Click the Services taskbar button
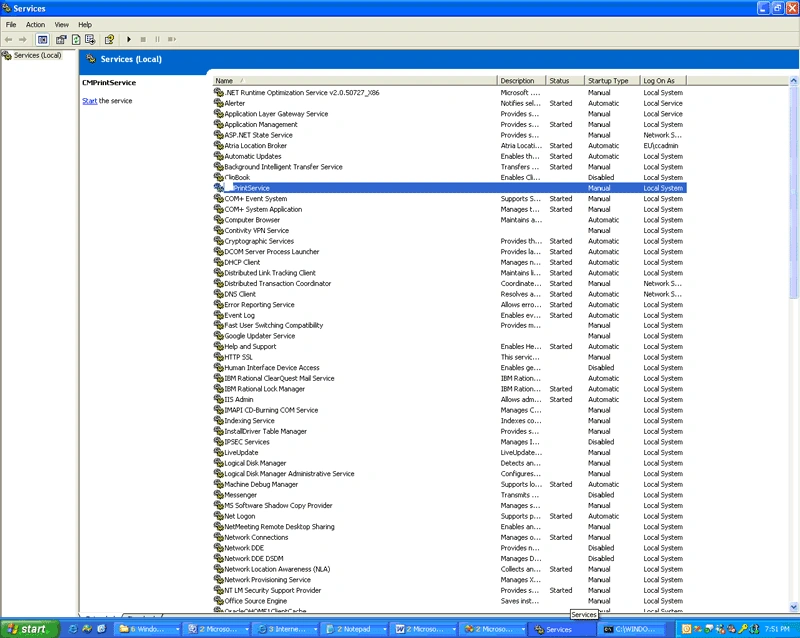The image size is (800, 638). 561,630
